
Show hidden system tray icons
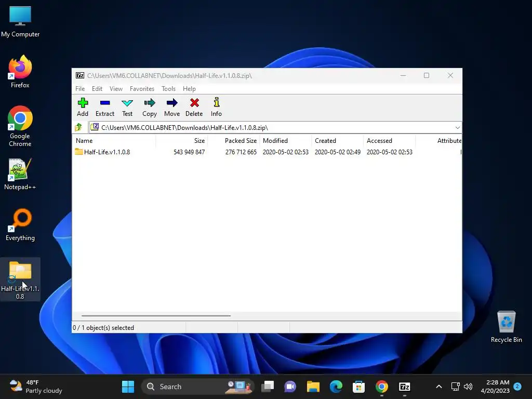click(x=438, y=387)
